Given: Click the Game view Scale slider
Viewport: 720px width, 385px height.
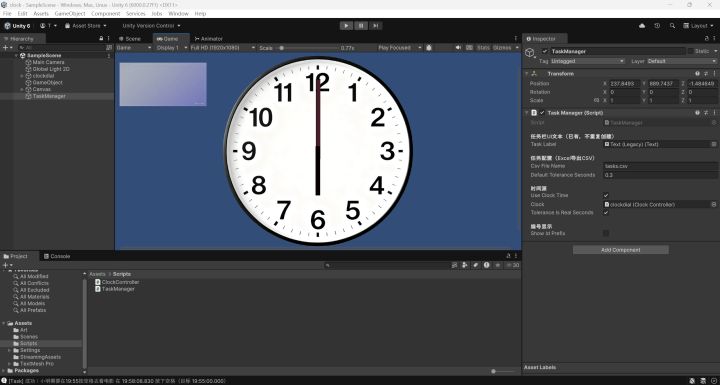Looking at the screenshot, I should click(x=309, y=48).
